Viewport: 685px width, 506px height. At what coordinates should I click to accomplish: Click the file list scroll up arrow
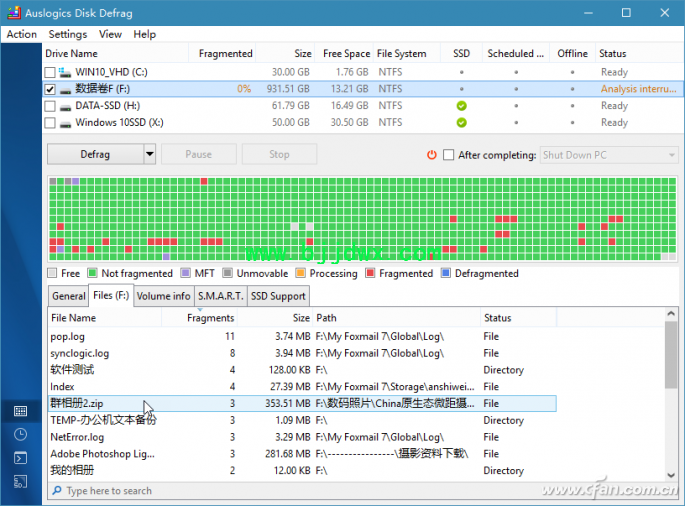[671, 314]
